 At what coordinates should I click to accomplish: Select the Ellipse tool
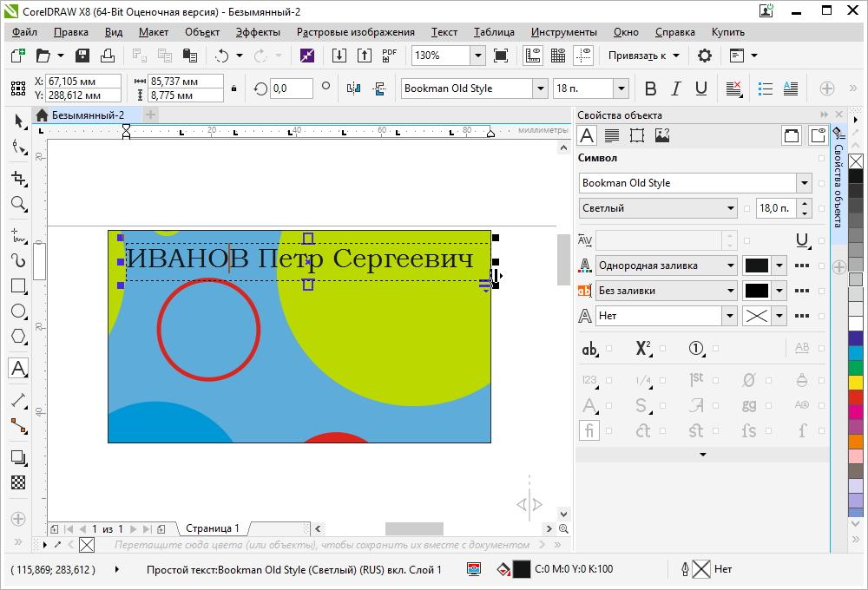[19, 311]
